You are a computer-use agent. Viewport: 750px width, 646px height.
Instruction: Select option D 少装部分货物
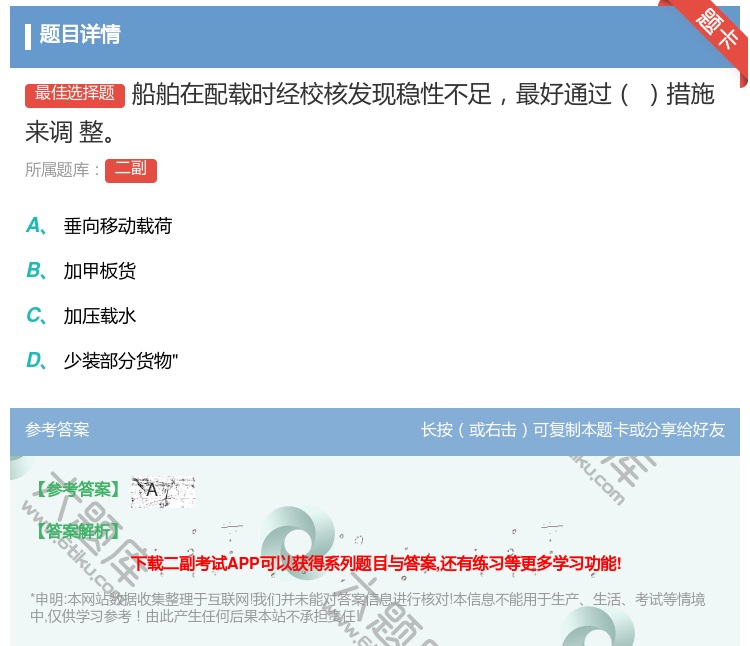(x=102, y=361)
